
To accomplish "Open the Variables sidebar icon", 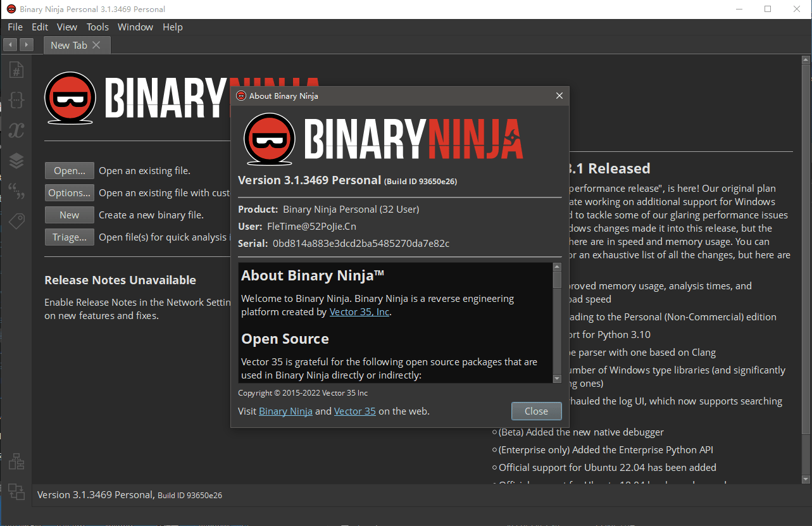I will (16, 130).
